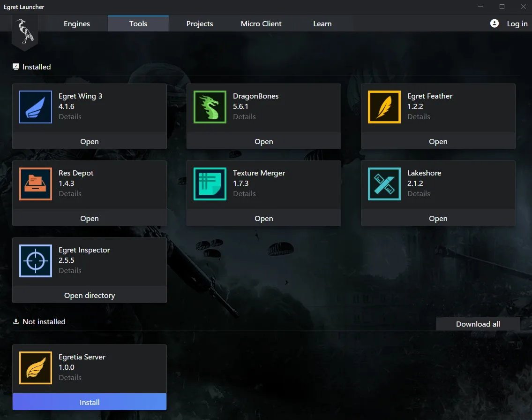Open the Projects tab
This screenshot has height=420, width=532.
click(x=200, y=24)
